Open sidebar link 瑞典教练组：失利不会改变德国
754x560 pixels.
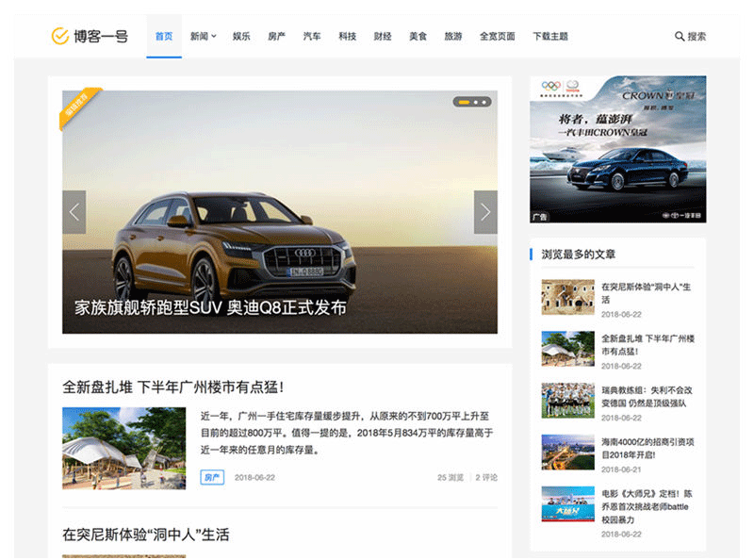(647, 396)
